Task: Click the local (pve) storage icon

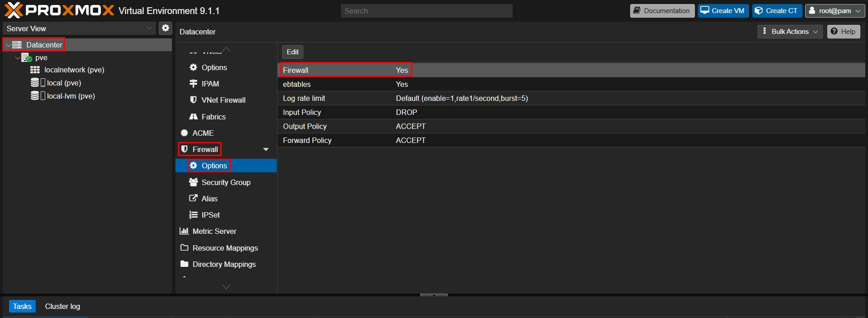Action: pos(35,82)
